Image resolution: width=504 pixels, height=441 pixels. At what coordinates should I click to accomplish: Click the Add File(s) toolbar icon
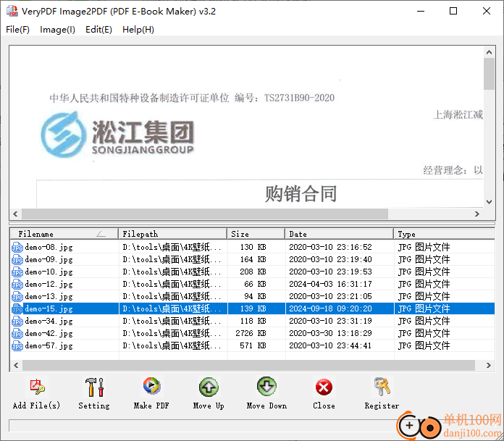[37, 387]
